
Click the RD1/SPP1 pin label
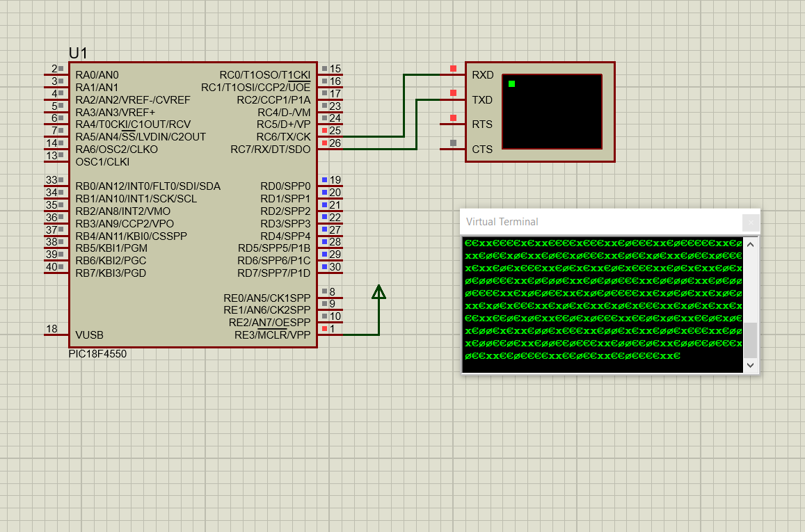click(x=285, y=198)
